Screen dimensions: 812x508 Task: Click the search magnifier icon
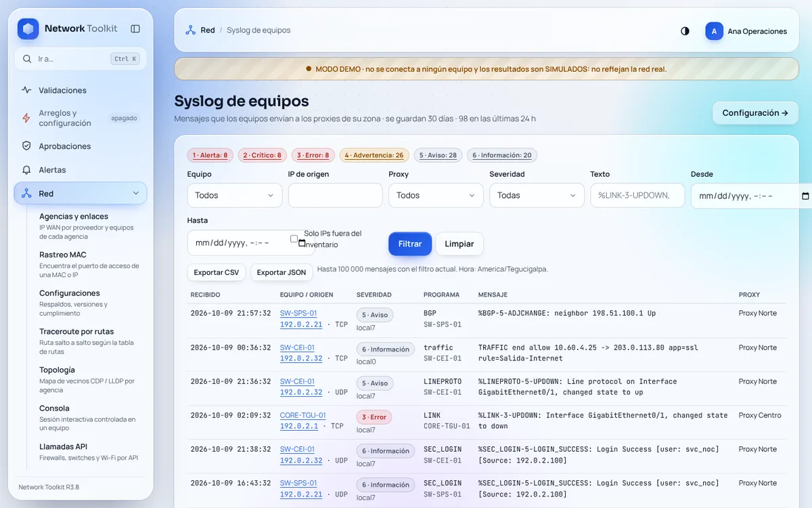point(26,59)
